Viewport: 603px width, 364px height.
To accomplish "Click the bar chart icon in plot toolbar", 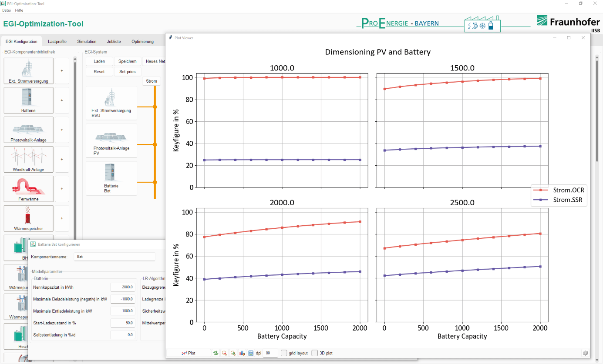I will click(x=242, y=353).
